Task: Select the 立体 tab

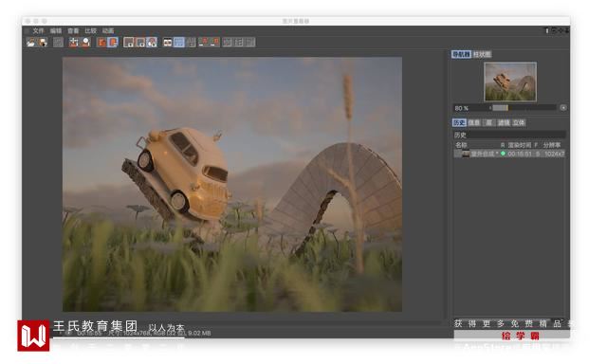Action: click(519, 122)
